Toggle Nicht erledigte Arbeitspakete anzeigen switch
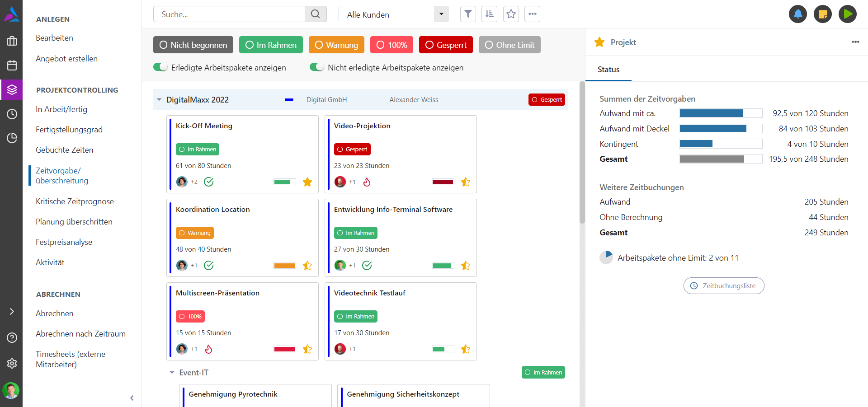The height and width of the screenshot is (407, 868). pos(317,67)
